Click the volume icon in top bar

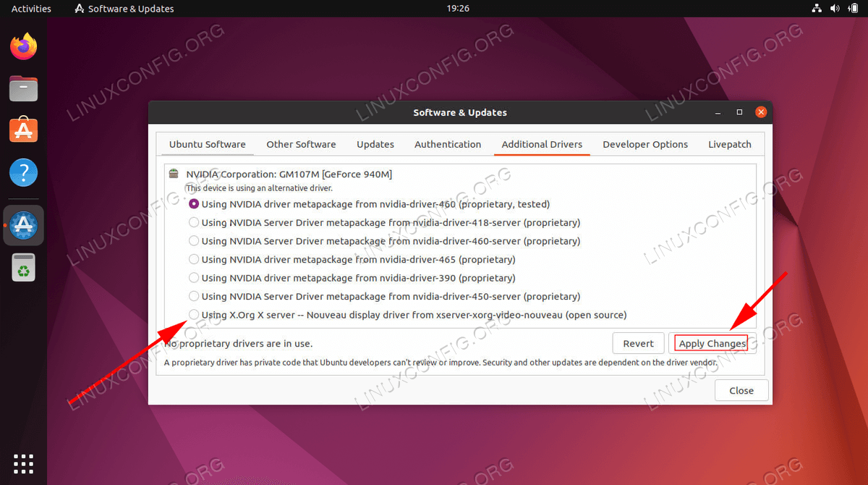tap(835, 9)
